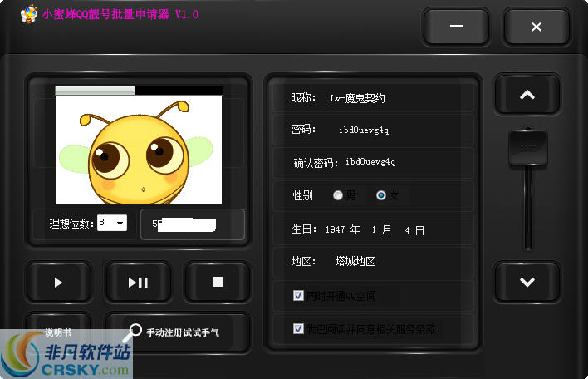
Task: Click the vertical slider handle on the right
Action: 527,147
